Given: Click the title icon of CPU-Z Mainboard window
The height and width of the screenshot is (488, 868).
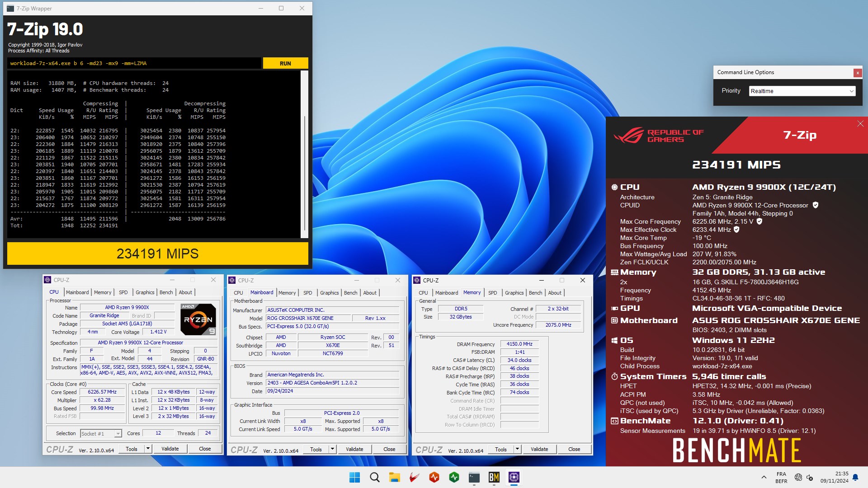Looking at the screenshot, I should point(232,280).
